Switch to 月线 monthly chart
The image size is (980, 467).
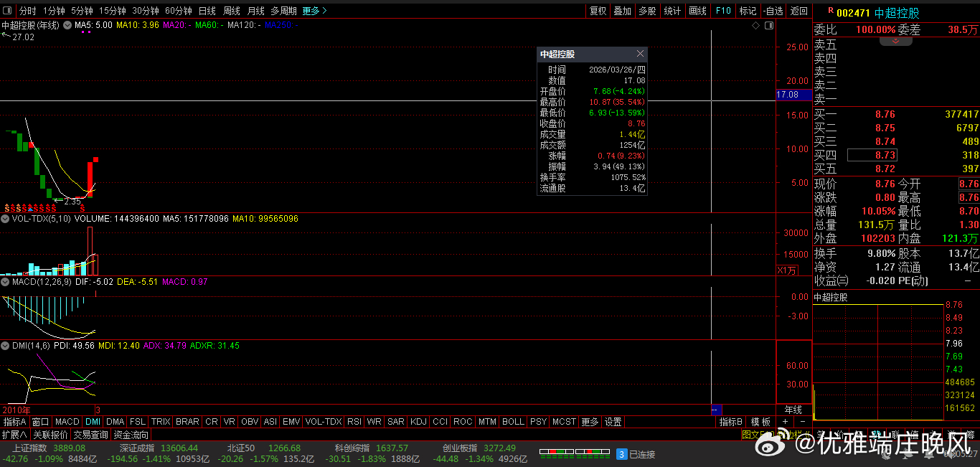[255, 11]
